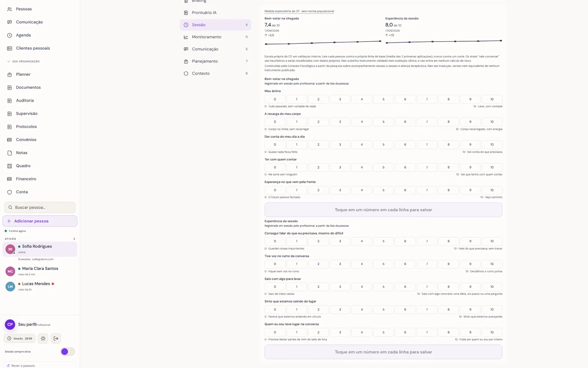
Task: Open Lucas Mendes from the active list
Action: click(x=40, y=286)
